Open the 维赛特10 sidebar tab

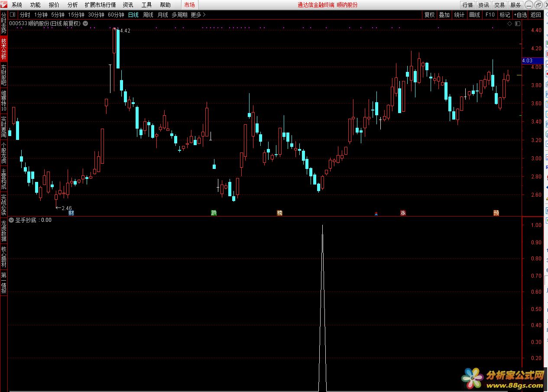coord(4,100)
